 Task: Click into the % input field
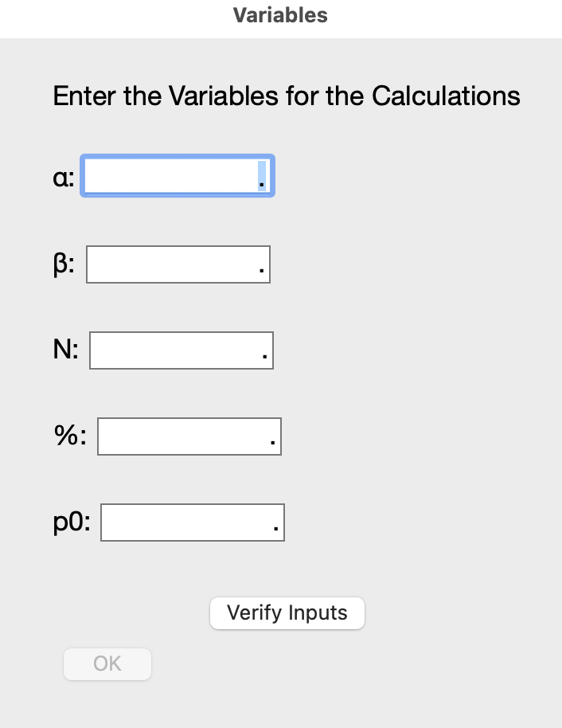(182, 436)
